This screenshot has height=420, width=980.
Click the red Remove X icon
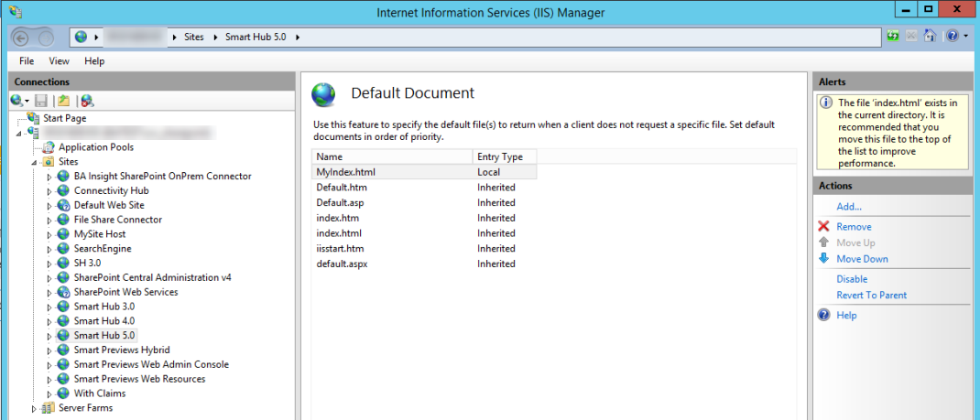pos(823,227)
